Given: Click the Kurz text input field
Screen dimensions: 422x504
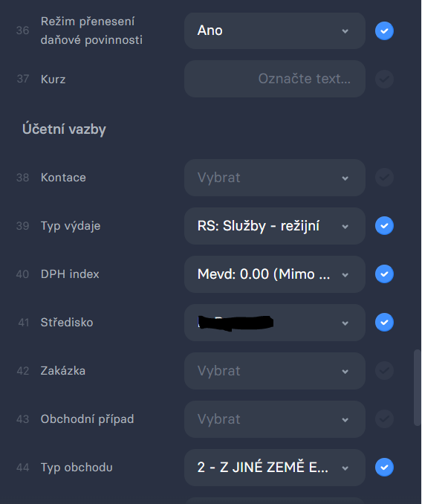Looking at the screenshot, I should click(275, 79).
